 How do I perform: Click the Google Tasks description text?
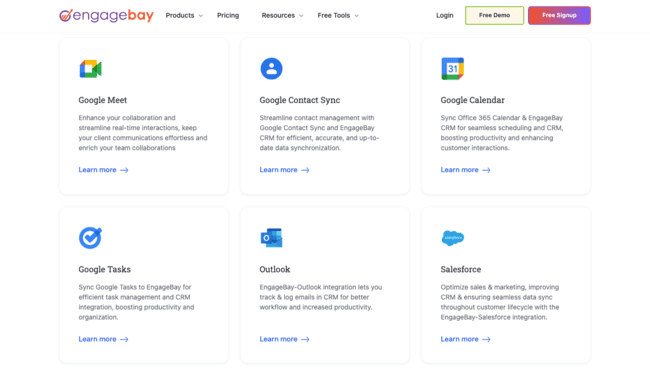pyautogui.click(x=136, y=302)
